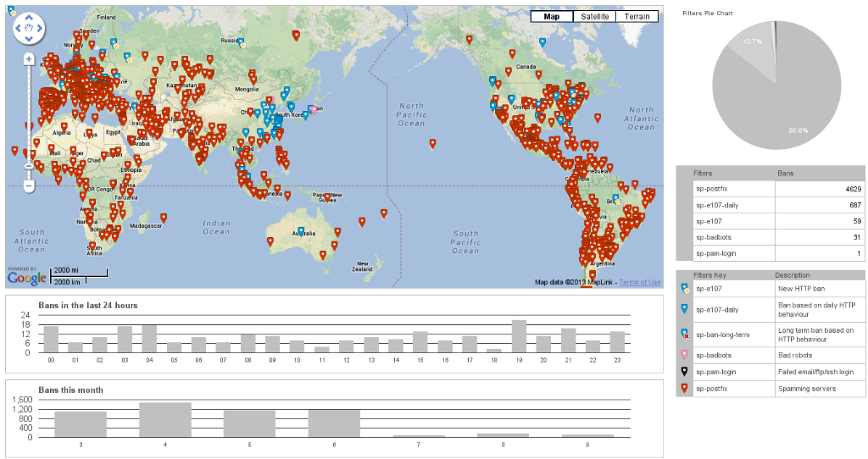The image size is (868, 459).
Task: Click the black sp-pam-login legend marker
Action: pyautogui.click(x=684, y=372)
